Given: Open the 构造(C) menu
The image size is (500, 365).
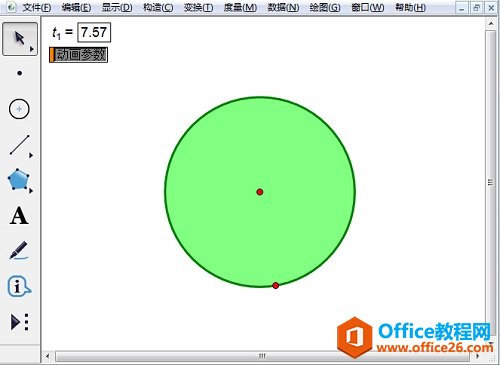Looking at the screenshot, I should tap(158, 7).
